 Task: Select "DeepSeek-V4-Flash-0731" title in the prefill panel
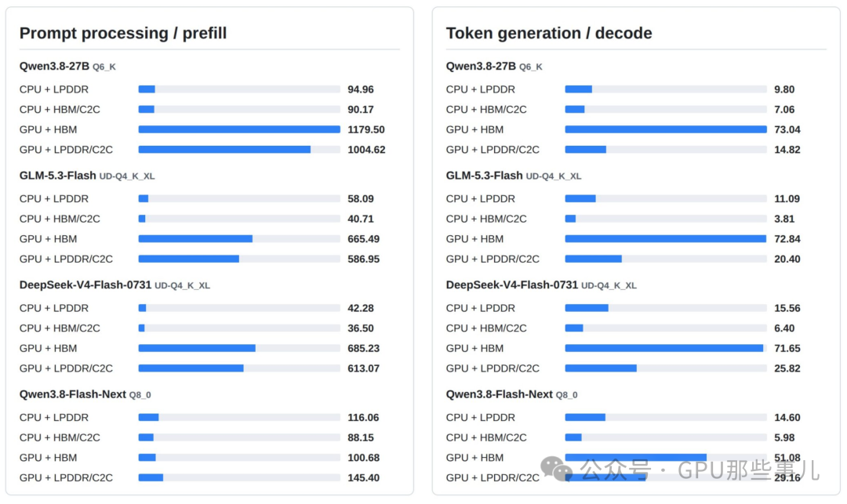(85, 285)
